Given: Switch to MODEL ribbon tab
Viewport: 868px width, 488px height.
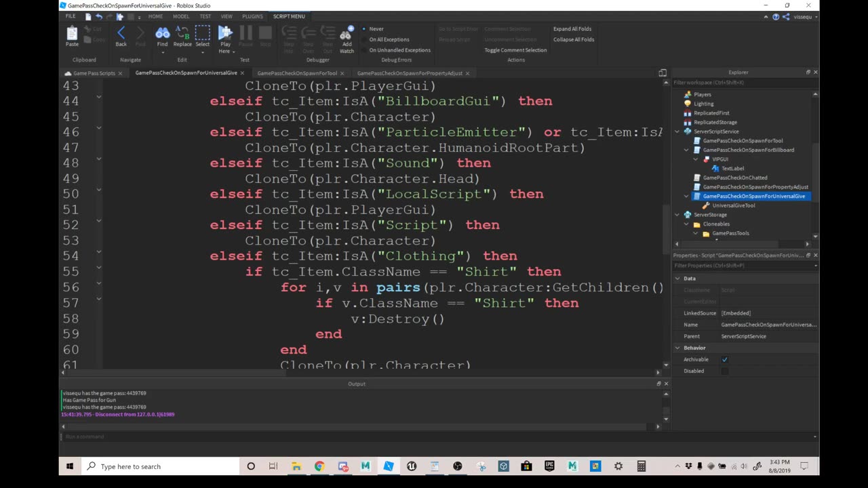Looking at the screenshot, I should 181,16.
